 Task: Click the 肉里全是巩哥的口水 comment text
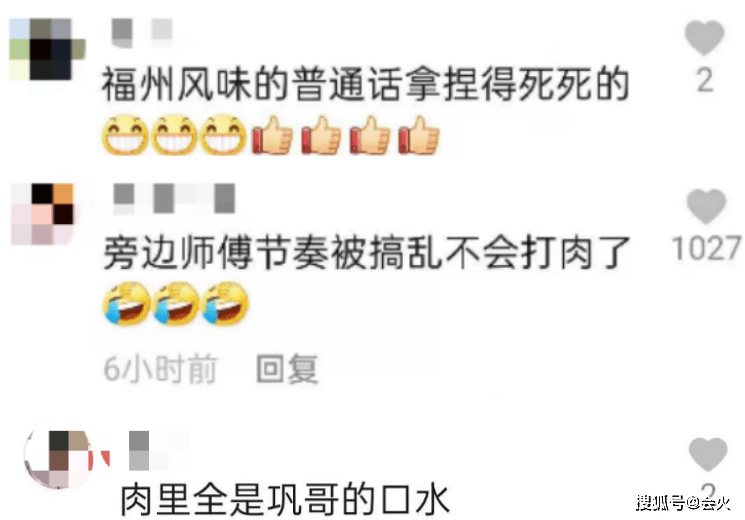pyautogui.click(x=284, y=500)
